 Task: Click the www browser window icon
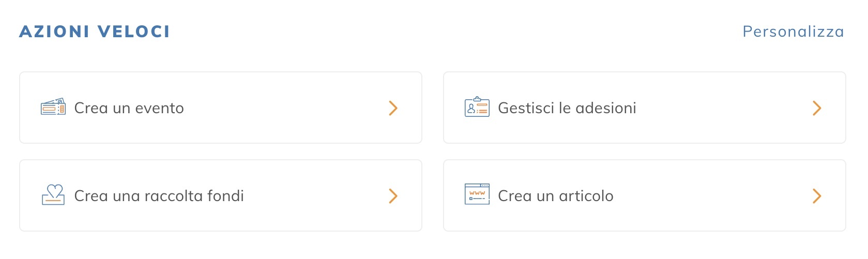point(477,195)
